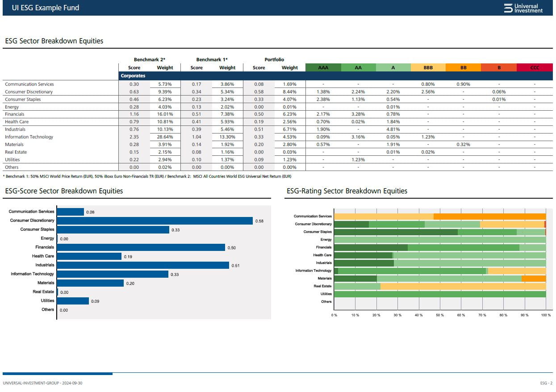556x392 pixels.
Task: Click the BB rating color header
Action: coord(463,67)
